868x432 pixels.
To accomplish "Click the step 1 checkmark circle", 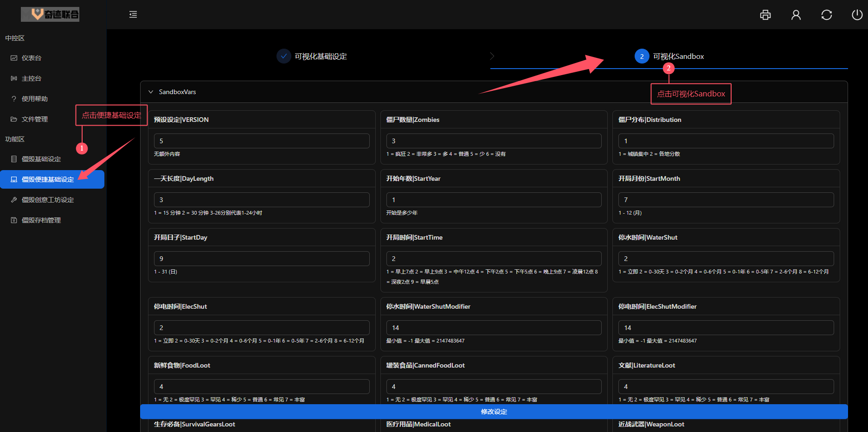I will tap(283, 56).
